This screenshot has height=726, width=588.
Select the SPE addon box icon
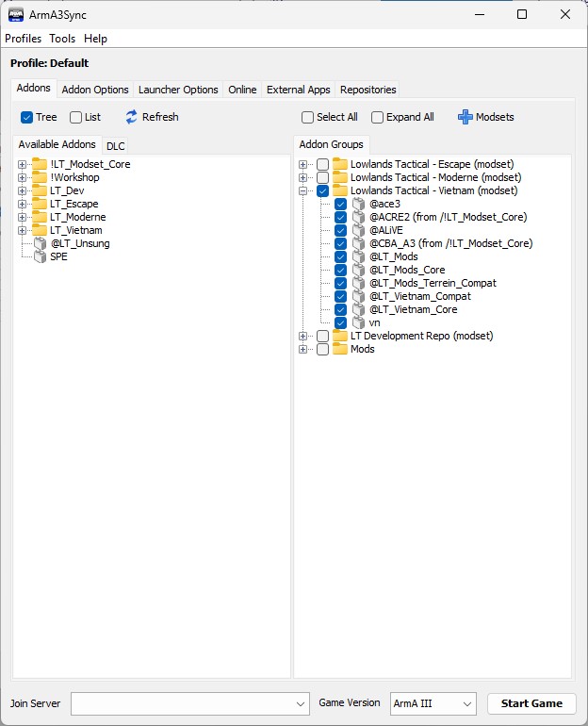coord(40,256)
